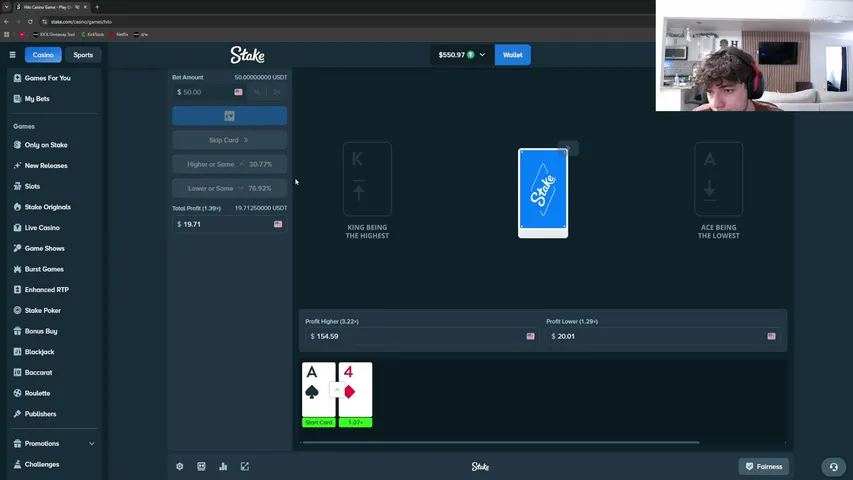Click the Game Shows icon
Screen dimensions: 853x480
point(17,248)
